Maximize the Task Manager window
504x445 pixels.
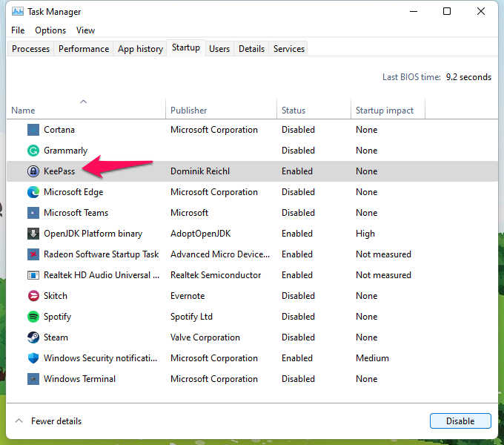[446, 12]
